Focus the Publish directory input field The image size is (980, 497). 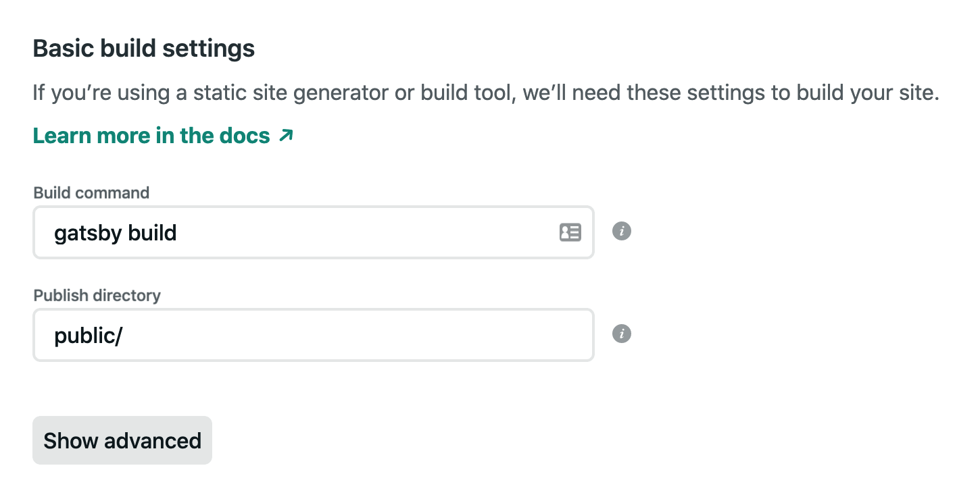[x=314, y=335]
